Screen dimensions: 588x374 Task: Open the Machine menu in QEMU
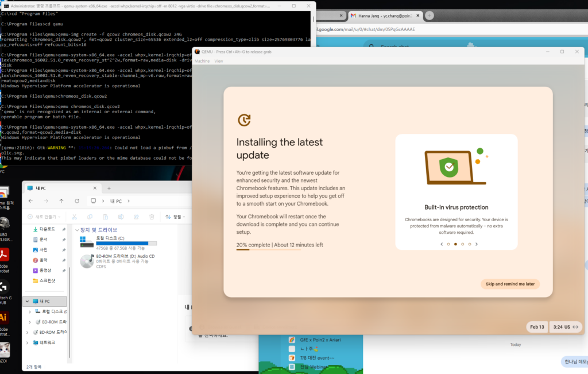click(202, 61)
